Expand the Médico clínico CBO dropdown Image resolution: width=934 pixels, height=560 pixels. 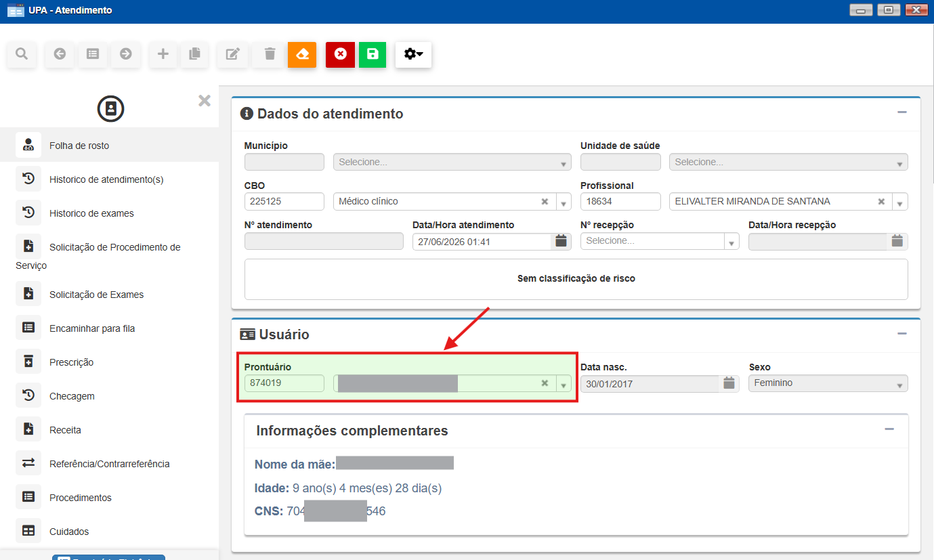click(x=564, y=202)
